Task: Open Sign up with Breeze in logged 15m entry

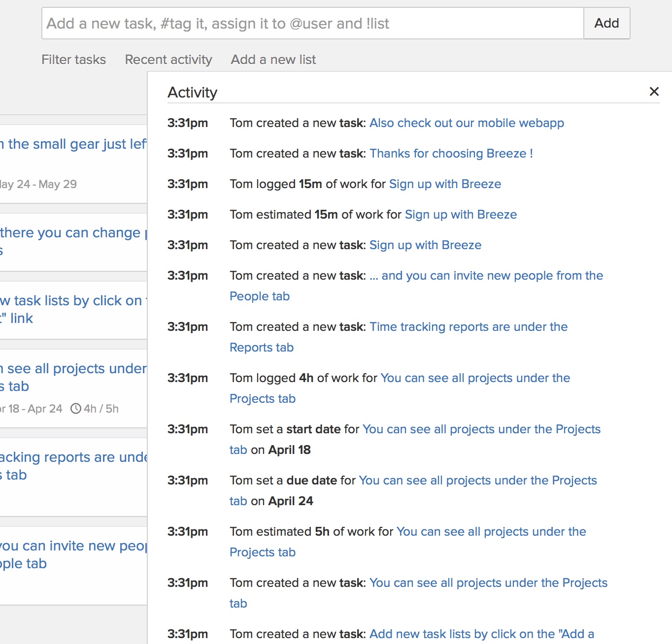Action: point(445,184)
